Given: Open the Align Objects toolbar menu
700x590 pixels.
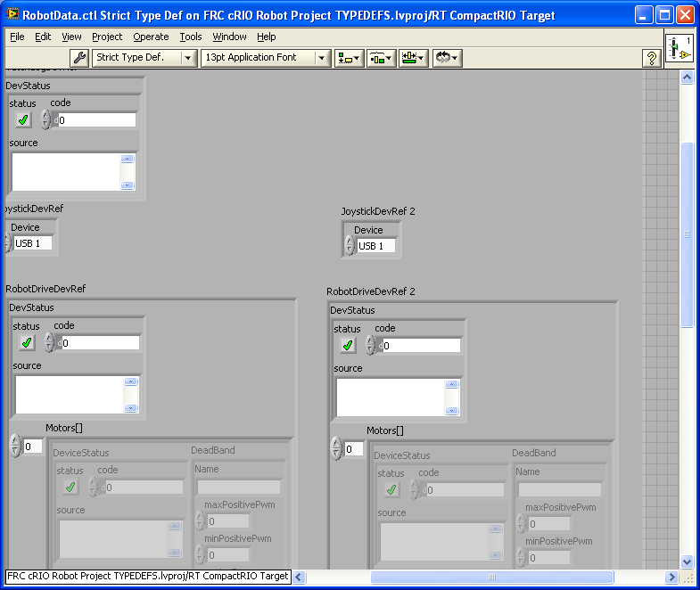Looking at the screenshot, I should [349, 58].
